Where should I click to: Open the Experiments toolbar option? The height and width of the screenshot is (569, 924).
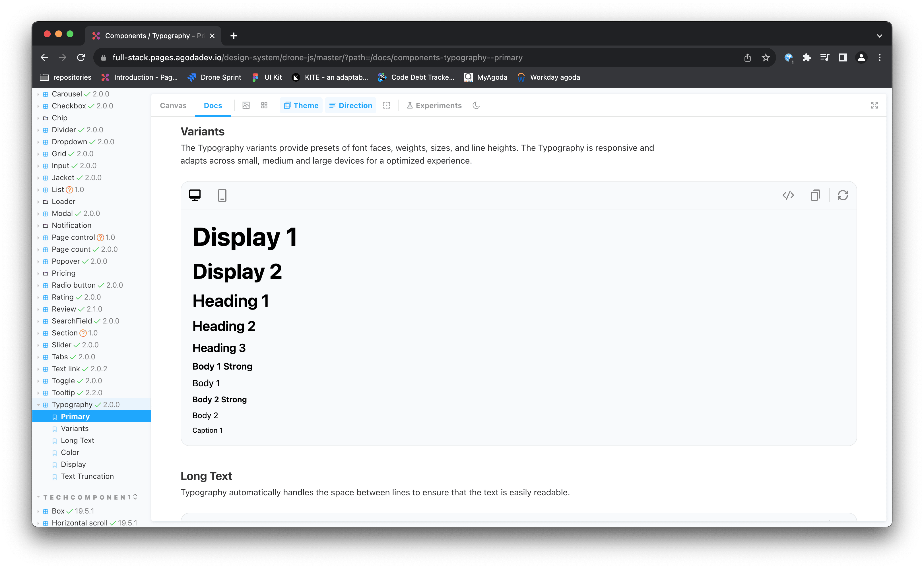pos(434,105)
